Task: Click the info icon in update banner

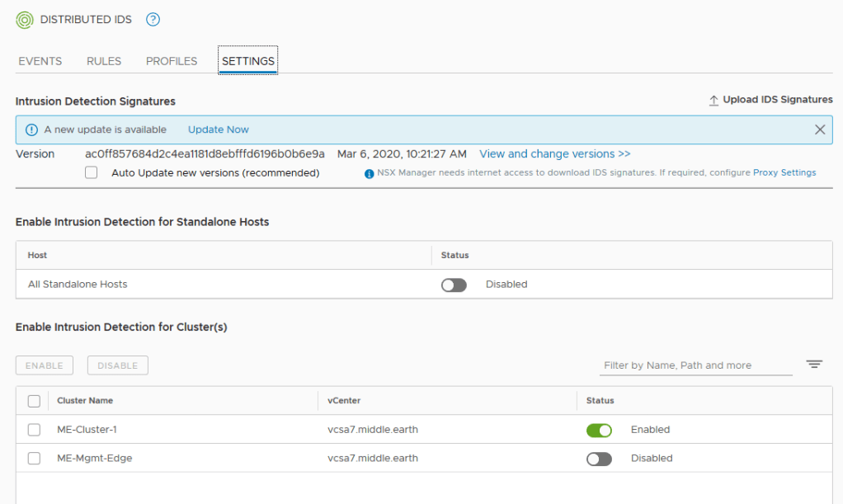Action: 31,130
